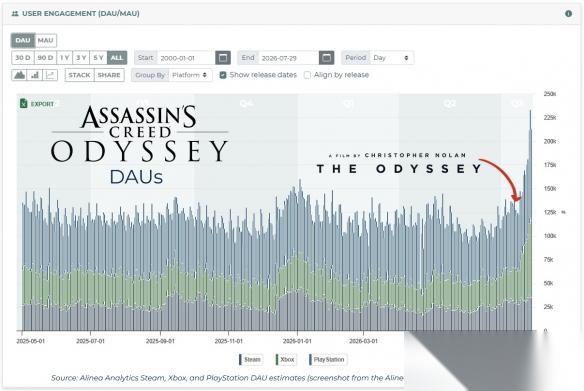Switch the toggle to MAU

coord(45,40)
